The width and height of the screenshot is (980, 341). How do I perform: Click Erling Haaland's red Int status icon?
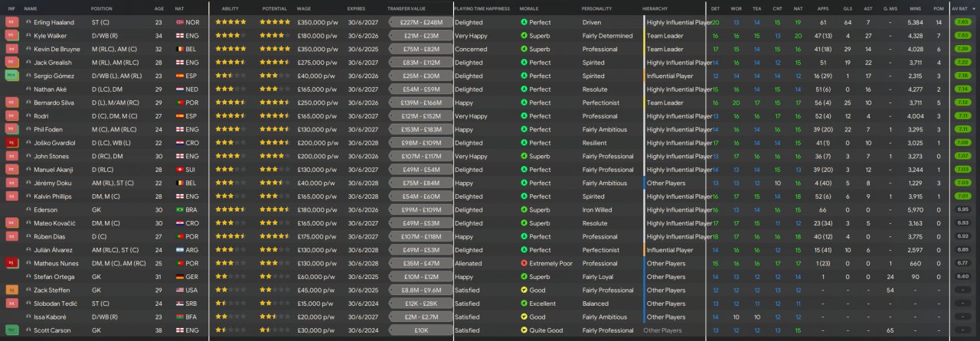click(x=11, y=22)
